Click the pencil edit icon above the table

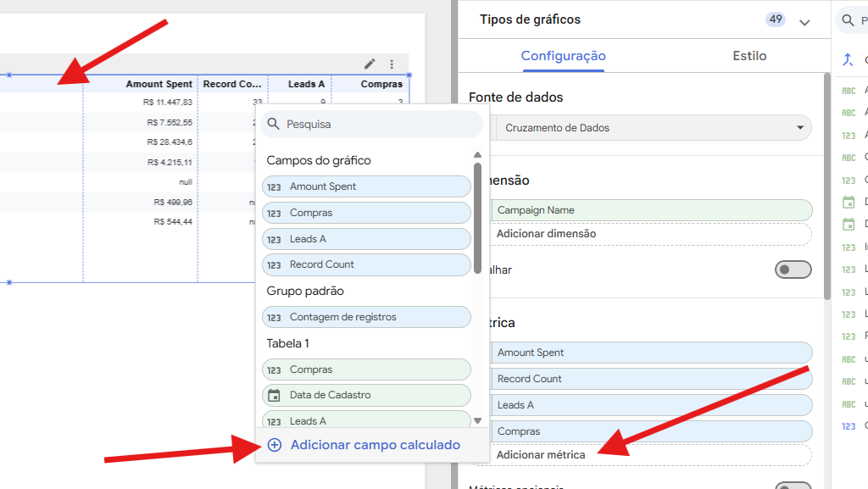370,64
